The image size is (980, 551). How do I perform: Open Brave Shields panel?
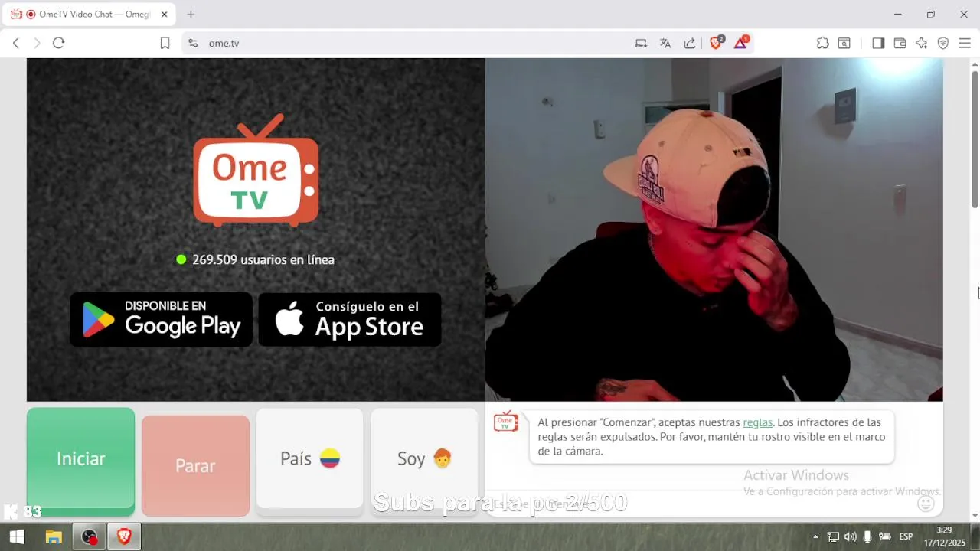717,43
